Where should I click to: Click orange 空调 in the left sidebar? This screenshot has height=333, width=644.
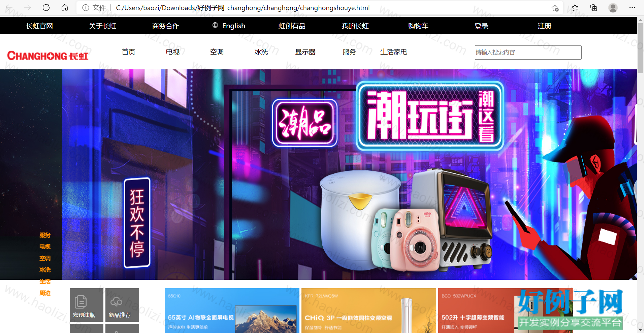[x=45, y=258]
